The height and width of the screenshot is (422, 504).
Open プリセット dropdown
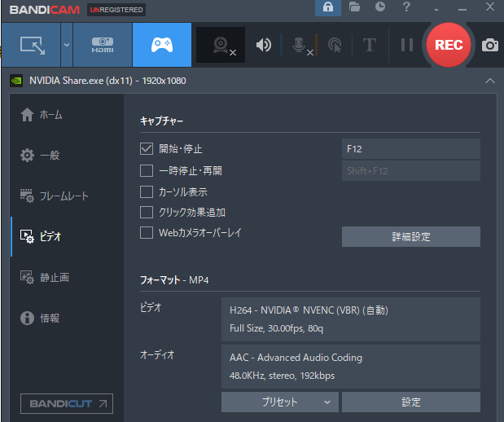(x=279, y=402)
